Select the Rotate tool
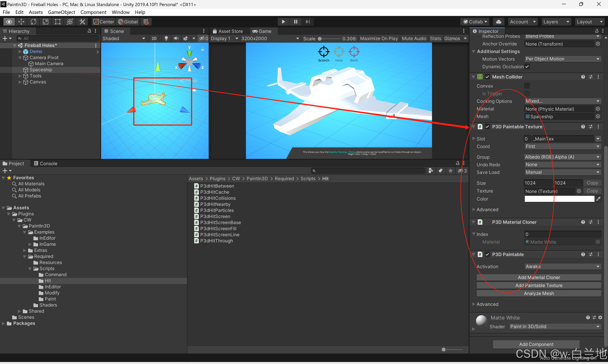 coord(33,22)
